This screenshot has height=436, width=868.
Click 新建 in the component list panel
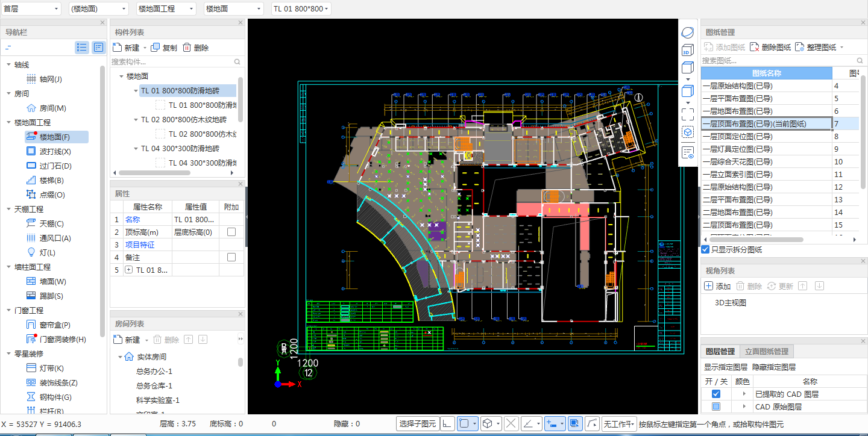coord(126,48)
